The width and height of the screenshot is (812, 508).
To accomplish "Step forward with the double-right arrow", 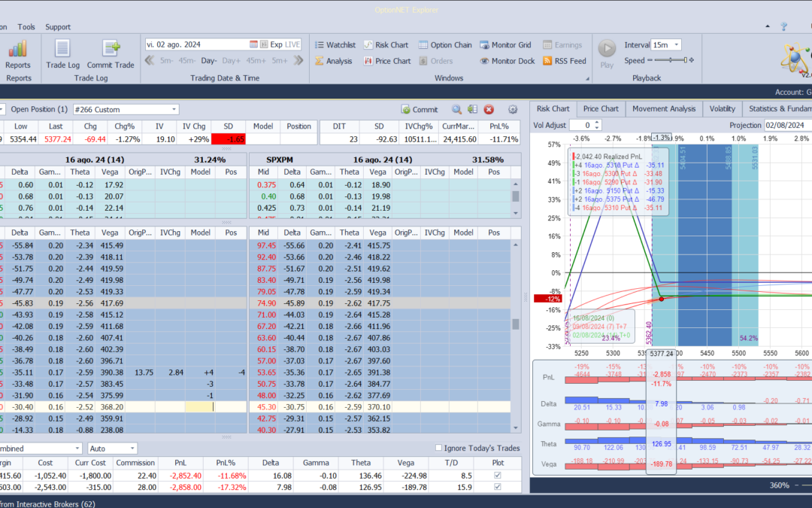I will click(x=298, y=61).
